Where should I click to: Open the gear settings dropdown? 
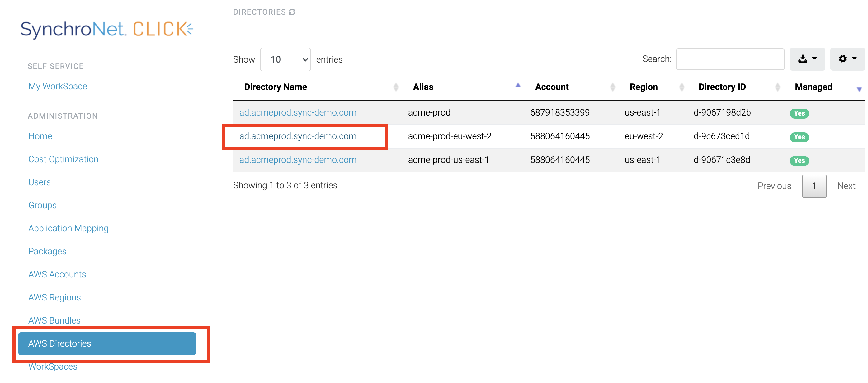point(847,59)
